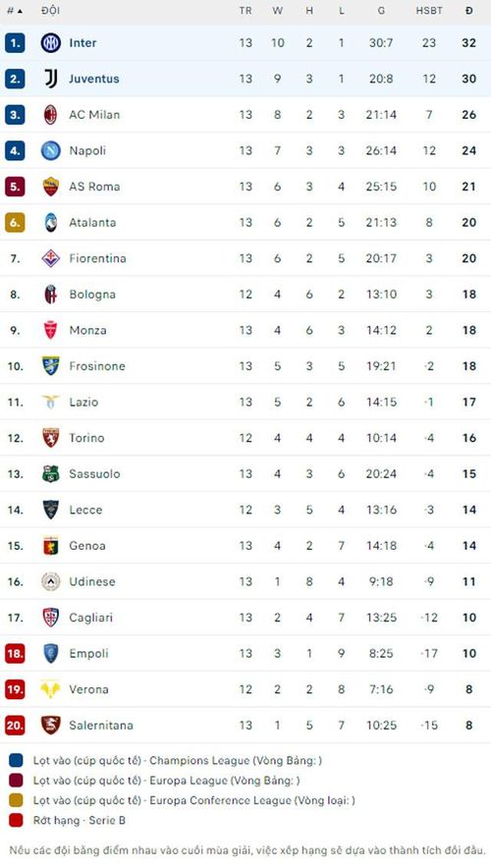The width and height of the screenshot is (491, 868).
Task: Click the Salernitana club crest
Action: point(51,726)
